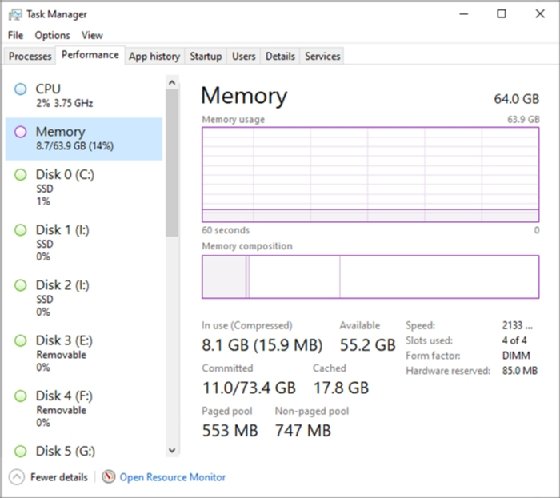Click the purple Memory circle icon

pyautogui.click(x=20, y=132)
